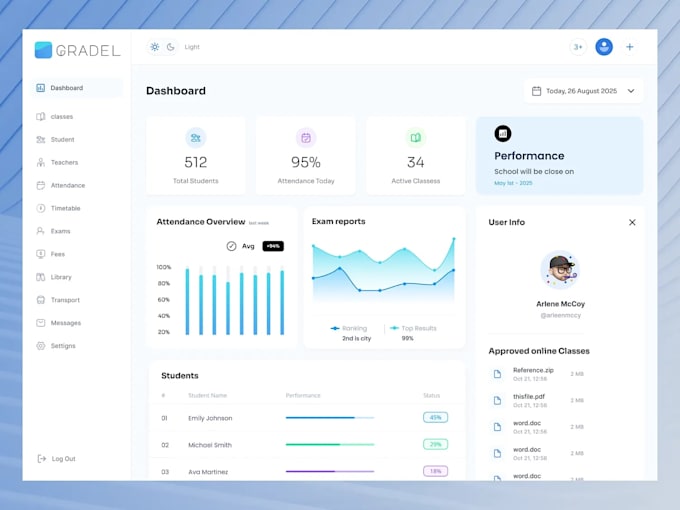Viewport: 680px width, 510px height.
Task: Click the Status column header
Action: tap(432, 396)
